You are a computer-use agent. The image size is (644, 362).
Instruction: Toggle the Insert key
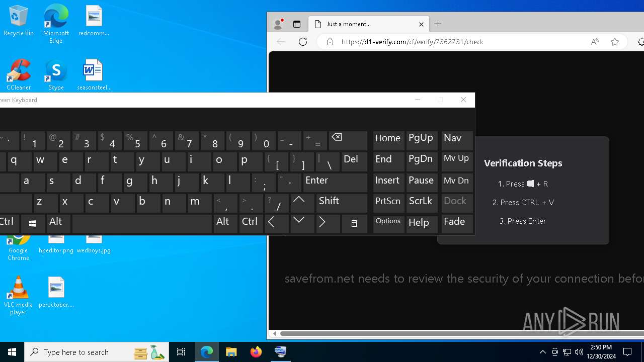(x=388, y=182)
